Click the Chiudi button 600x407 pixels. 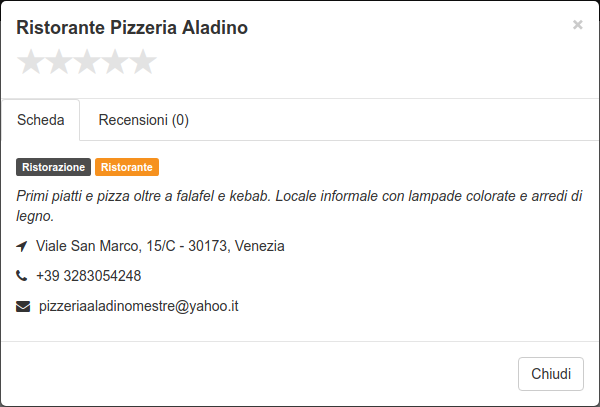[x=551, y=374]
